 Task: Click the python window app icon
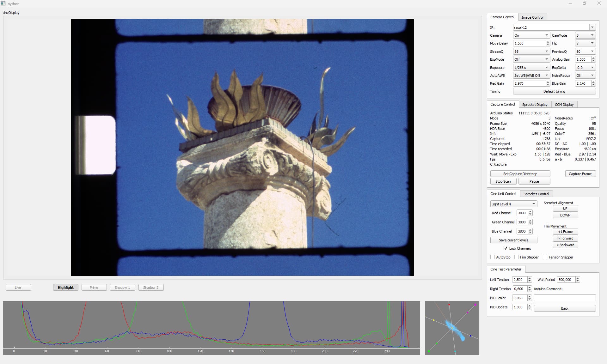coord(3,3)
